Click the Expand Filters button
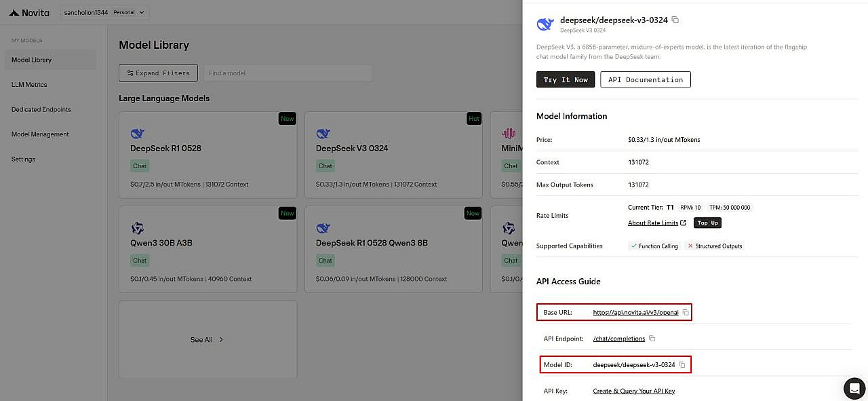Viewport: 868px width, 401px height. pos(159,73)
